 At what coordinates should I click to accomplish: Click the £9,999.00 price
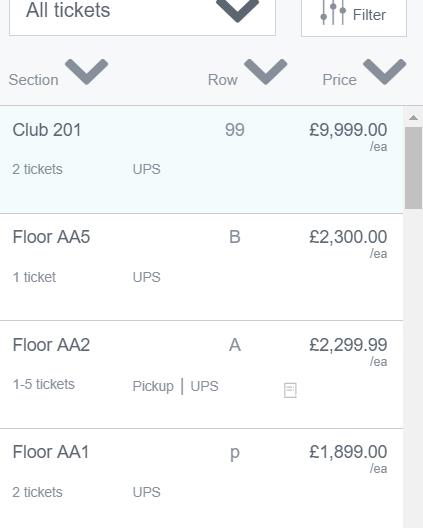[x=348, y=130]
